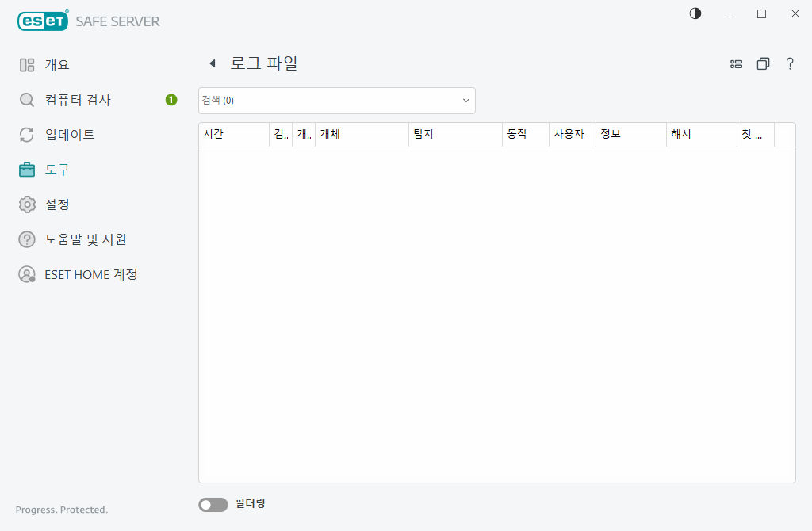Click the 도움말 및 지원 question icon
The width and height of the screenshot is (812, 531).
(26, 239)
